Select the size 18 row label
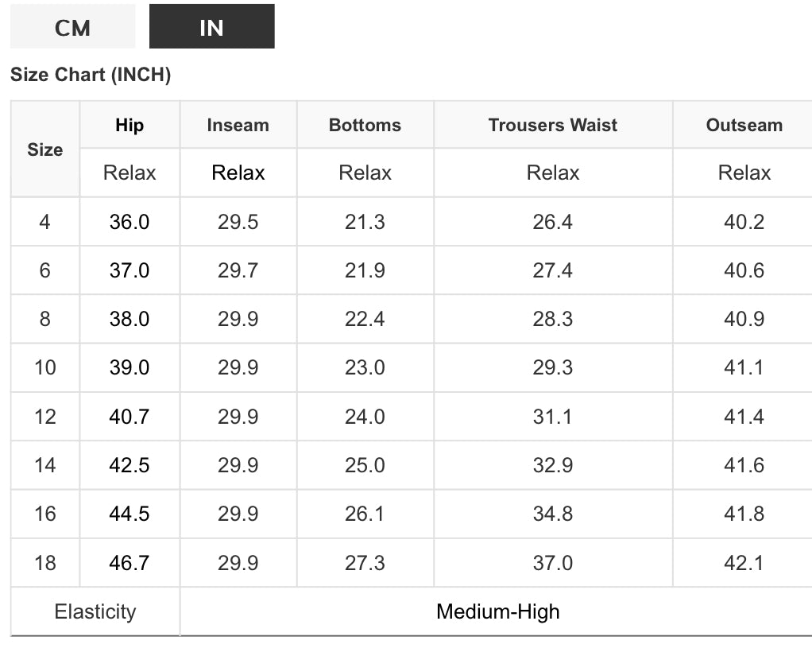Screen dimensions: 812x652 pos(44,563)
